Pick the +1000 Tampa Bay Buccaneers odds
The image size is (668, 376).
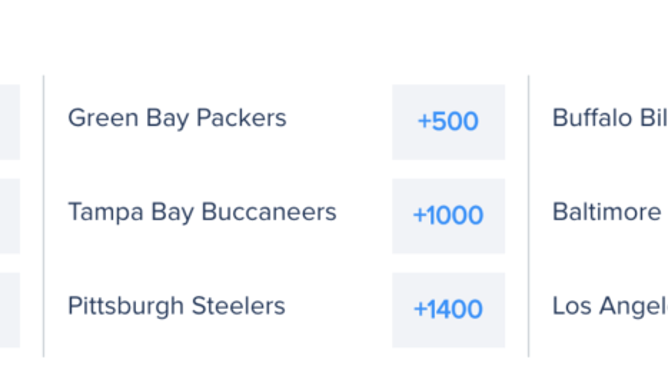[449, 216]
